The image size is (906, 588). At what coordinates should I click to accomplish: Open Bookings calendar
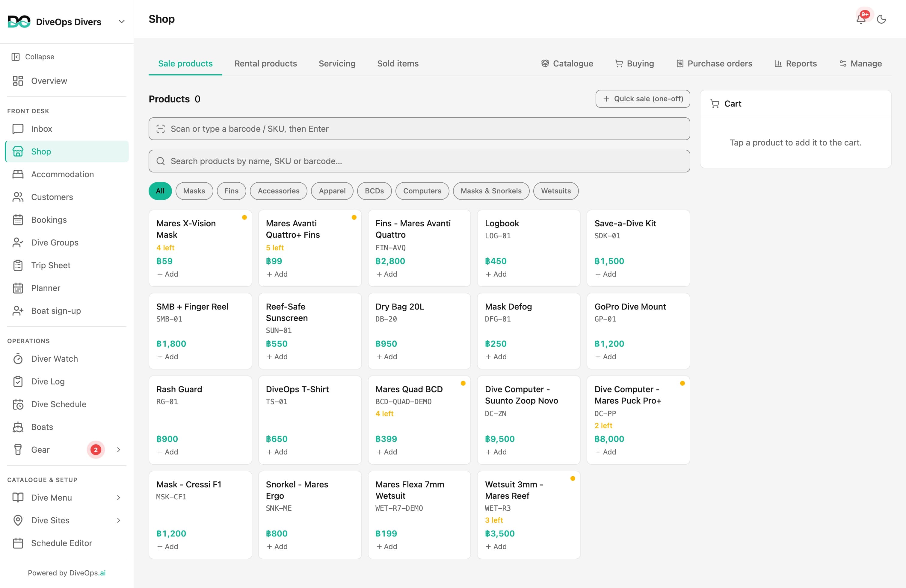67,220
